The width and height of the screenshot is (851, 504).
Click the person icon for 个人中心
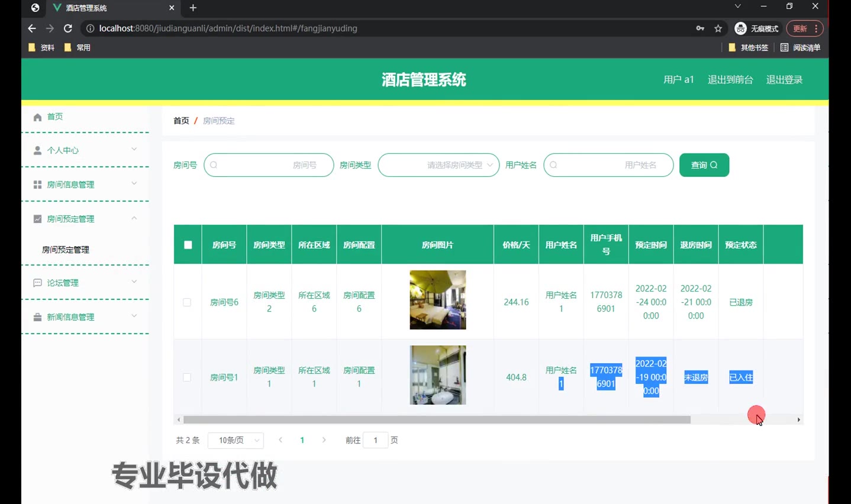pos(37,150)
